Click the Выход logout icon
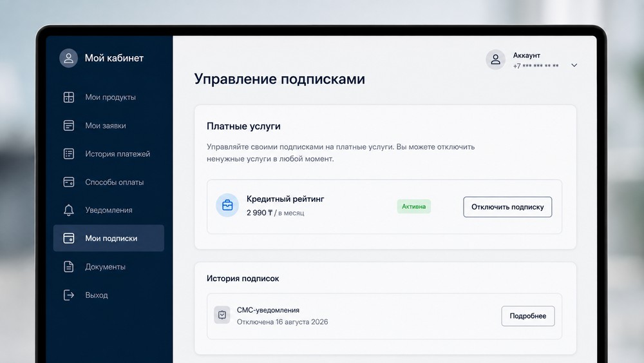Image resolution: width=644 pixels, height=363 pixels. tap(69, 295)
